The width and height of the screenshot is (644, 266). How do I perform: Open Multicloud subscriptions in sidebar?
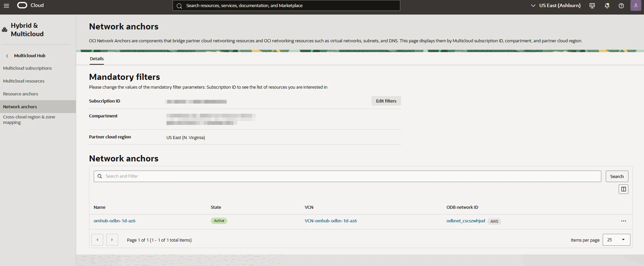click(x=27, y=68)
